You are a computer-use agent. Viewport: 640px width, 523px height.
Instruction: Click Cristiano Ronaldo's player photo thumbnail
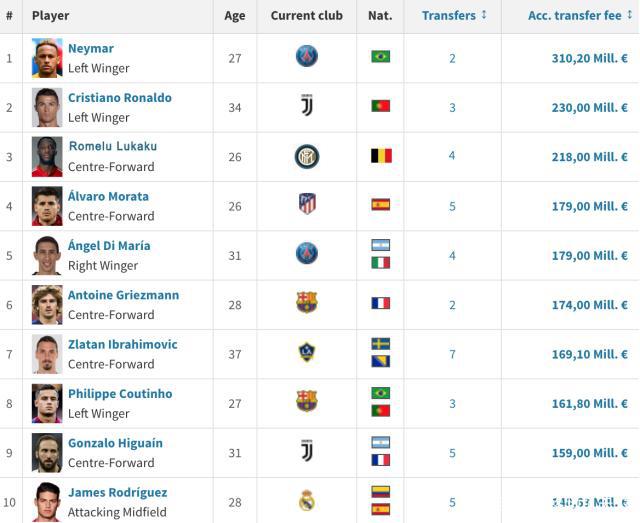tap(47, 107)
